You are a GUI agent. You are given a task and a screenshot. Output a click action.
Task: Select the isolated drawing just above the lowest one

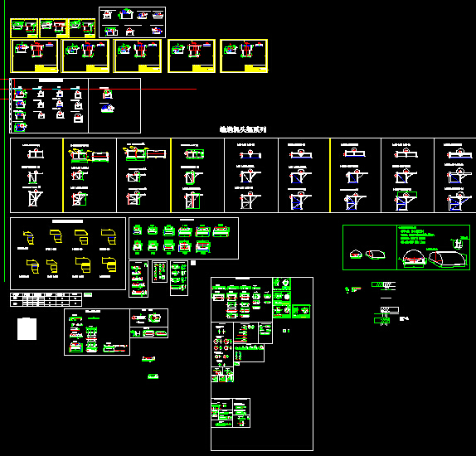[148, 359]
